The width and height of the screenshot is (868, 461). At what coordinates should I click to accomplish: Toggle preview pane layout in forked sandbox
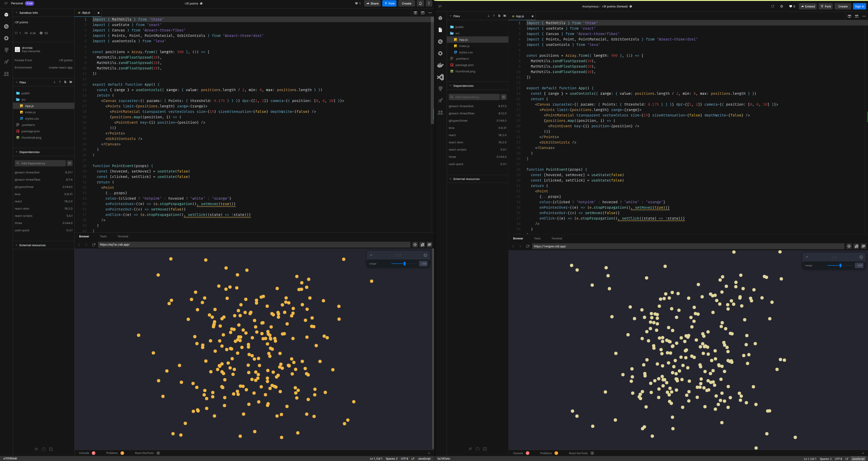(856, 16)
